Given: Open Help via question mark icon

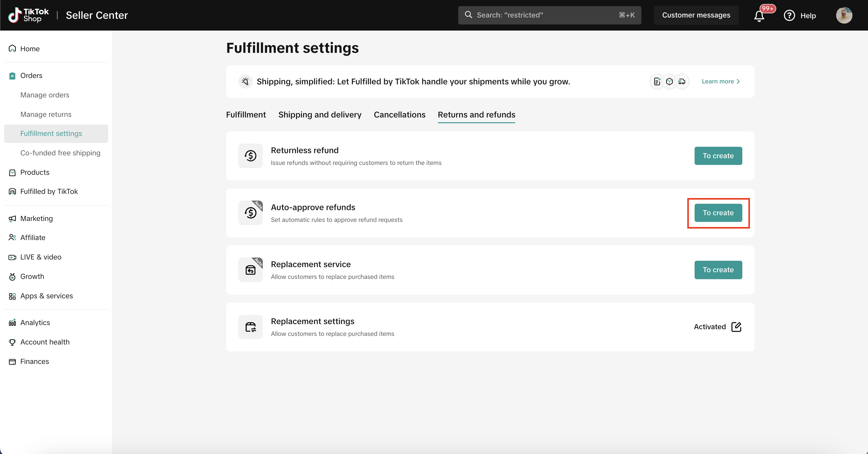Looking at the screenshot, I should (x=789, y=16).
